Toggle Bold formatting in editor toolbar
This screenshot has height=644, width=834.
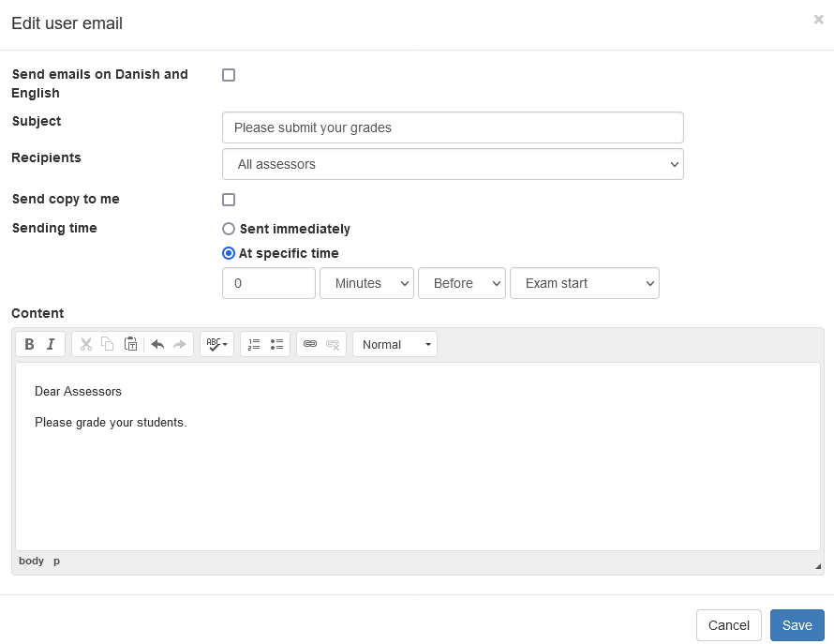click(x=30, y=344)
